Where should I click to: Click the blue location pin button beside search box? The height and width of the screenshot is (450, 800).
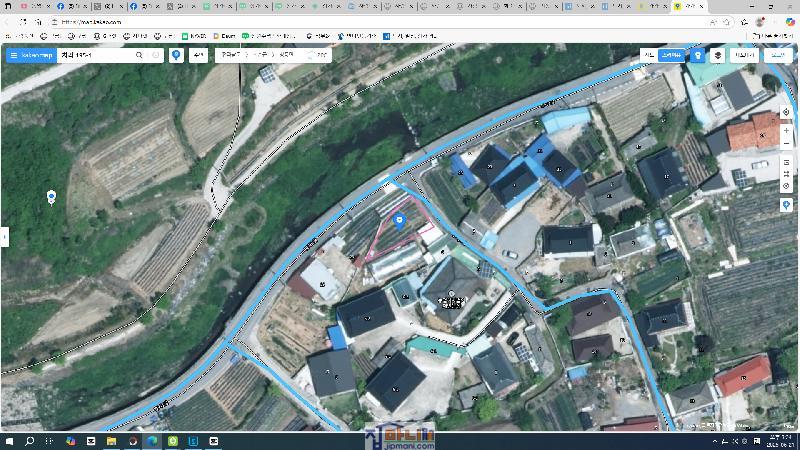point(177,55)
